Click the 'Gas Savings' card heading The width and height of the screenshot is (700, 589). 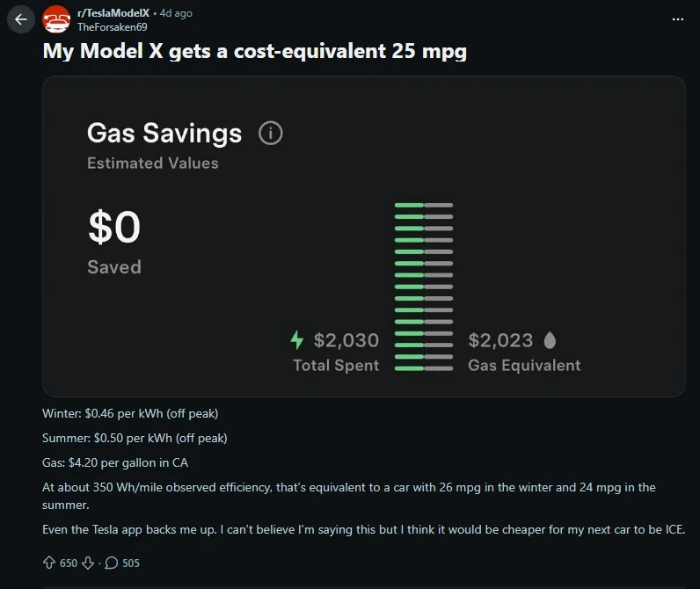click(164, 134)
